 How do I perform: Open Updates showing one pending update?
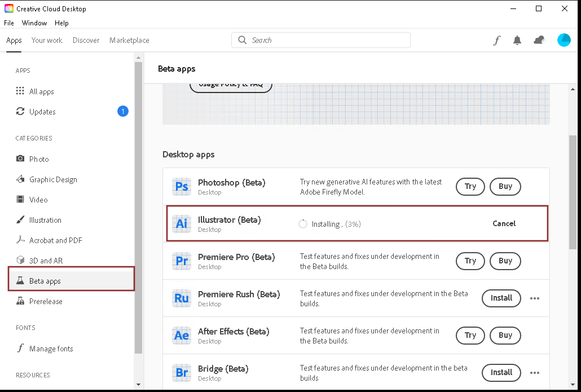point(42,111)
